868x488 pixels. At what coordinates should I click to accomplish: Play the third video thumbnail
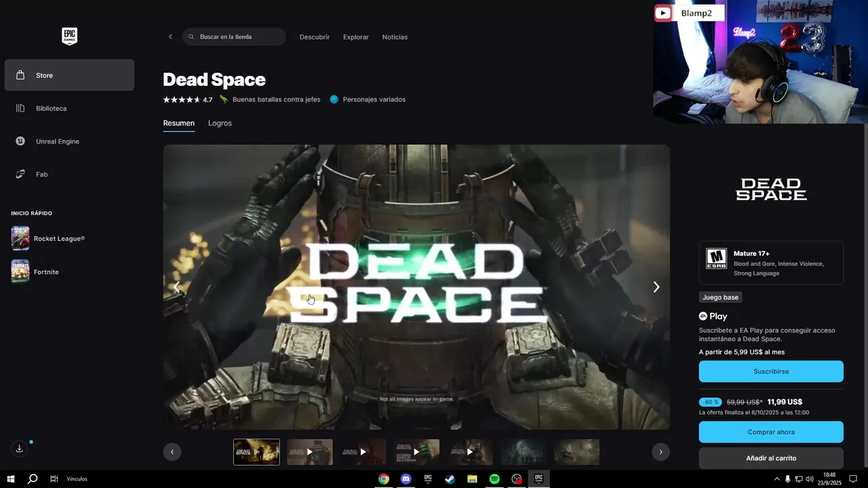coord(363,452)
